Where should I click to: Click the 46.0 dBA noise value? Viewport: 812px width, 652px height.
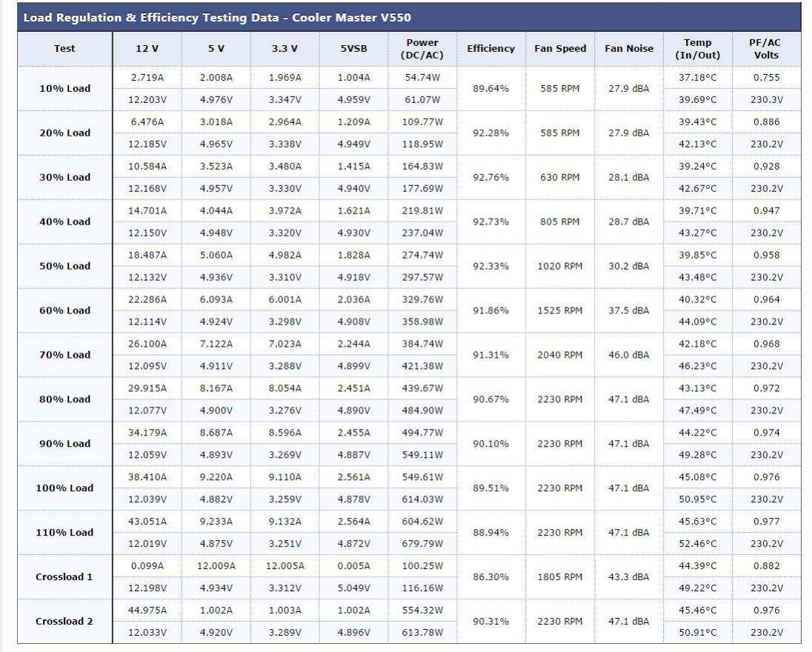pos(629,355)
